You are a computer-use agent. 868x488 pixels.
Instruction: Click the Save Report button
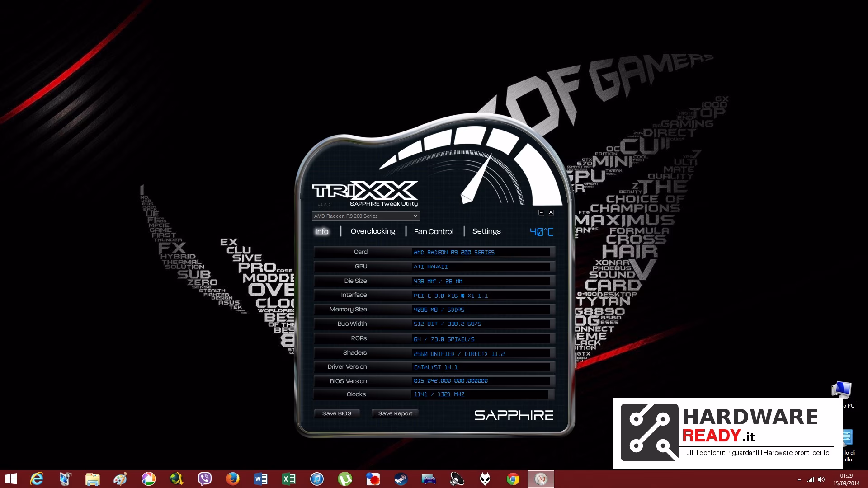tap(395, 413)
